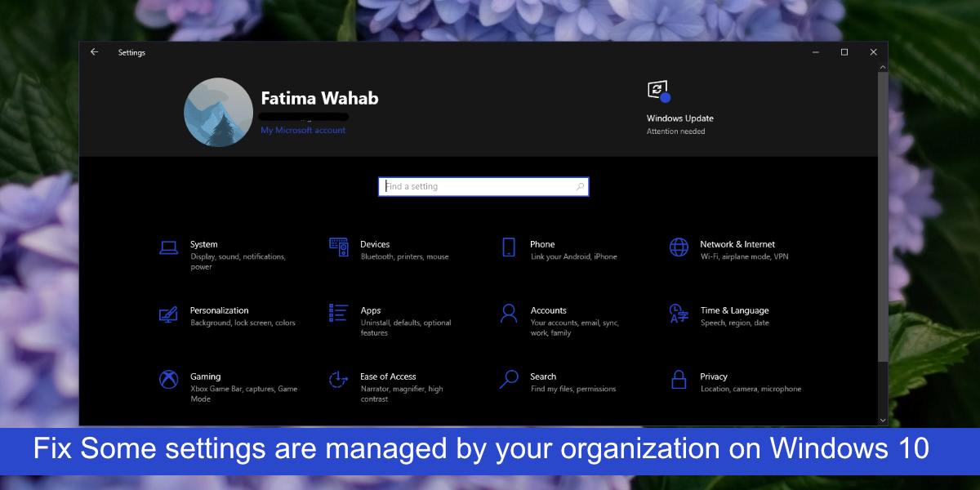Open the Devices keyboard-speaker icon
The height and width of the screenshot is (490, 980).
pos(339,247)
